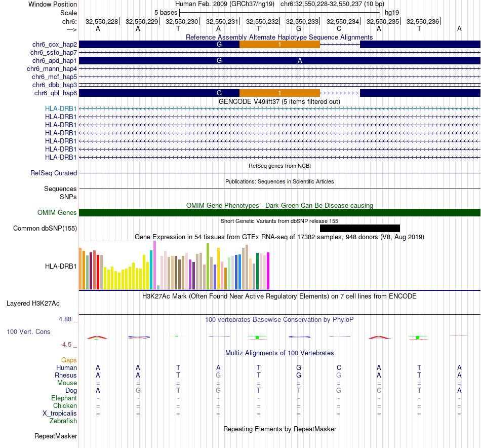Image resolution: width=481 pixels, height=448 pixels.
Task: Click the Common dbSNP(155) label
Action: 45,229
